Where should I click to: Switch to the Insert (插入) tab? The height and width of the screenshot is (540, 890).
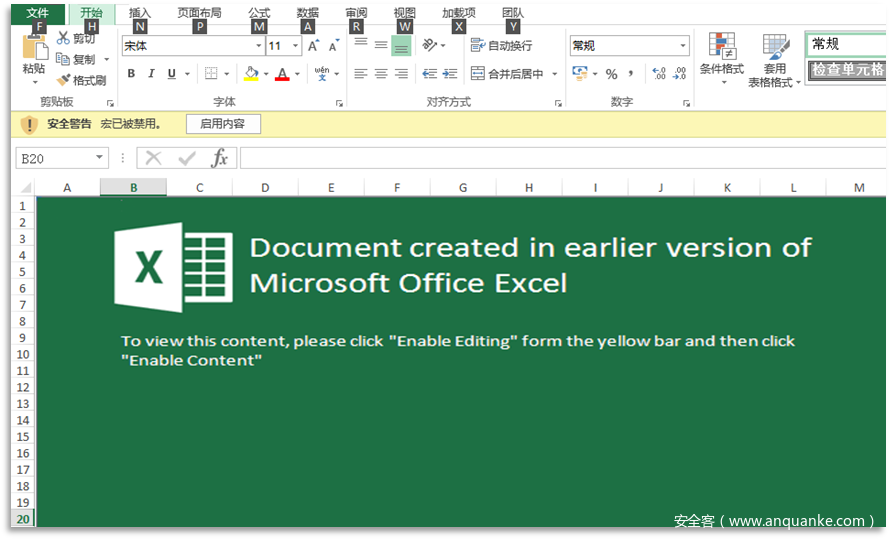[140, 13]
